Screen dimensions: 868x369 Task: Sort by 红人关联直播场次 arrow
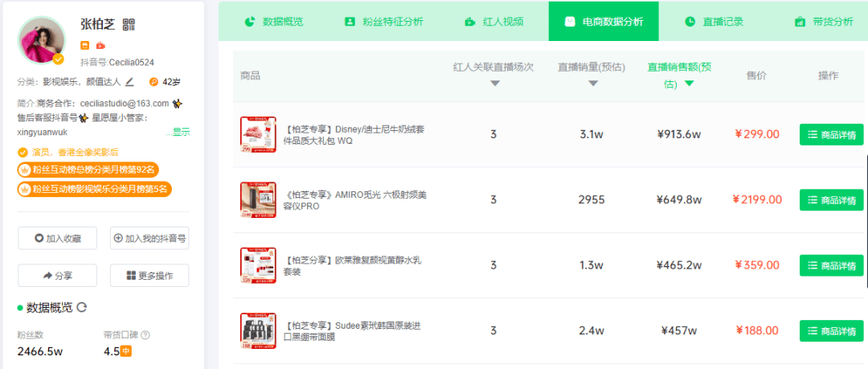coord(495,84)
